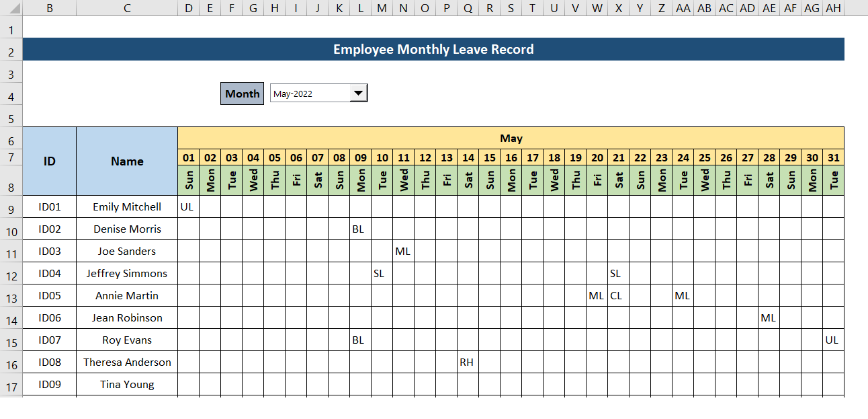Click Annie Martin's ML on day 20

597,295
